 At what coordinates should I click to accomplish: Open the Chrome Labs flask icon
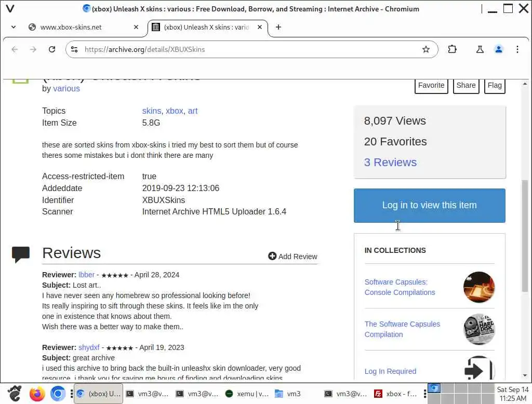click(x=480, y=49)
